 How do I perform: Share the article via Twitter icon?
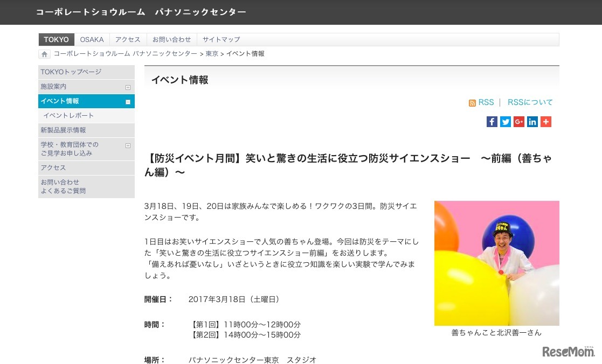[x=505, y=122]
